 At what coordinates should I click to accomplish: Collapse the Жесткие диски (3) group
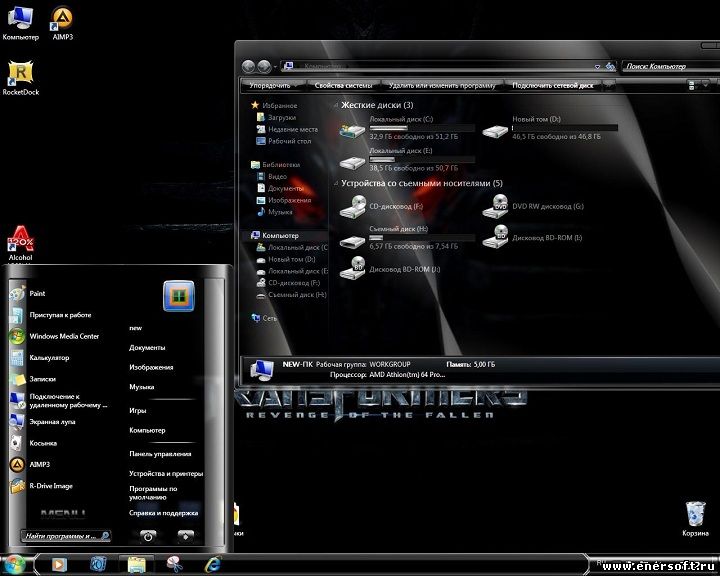point(335,106)
